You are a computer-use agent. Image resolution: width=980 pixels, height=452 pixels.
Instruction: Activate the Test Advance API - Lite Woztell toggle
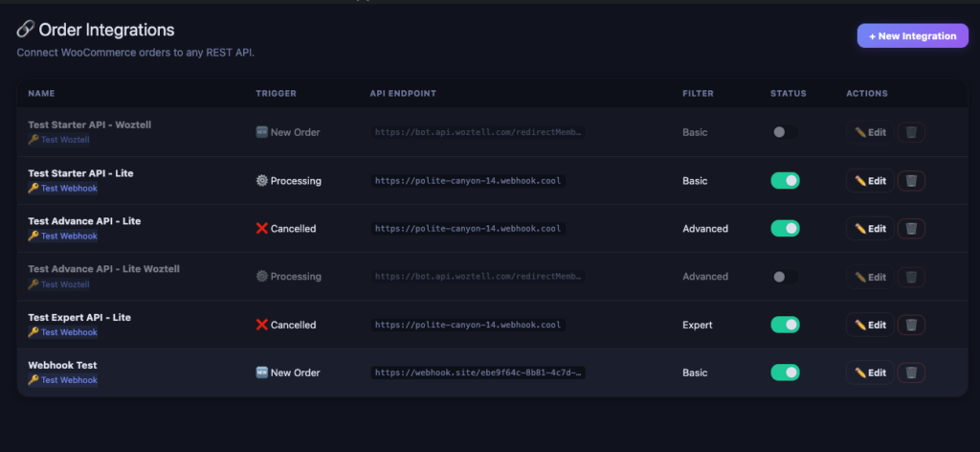[x=785, y=277]
